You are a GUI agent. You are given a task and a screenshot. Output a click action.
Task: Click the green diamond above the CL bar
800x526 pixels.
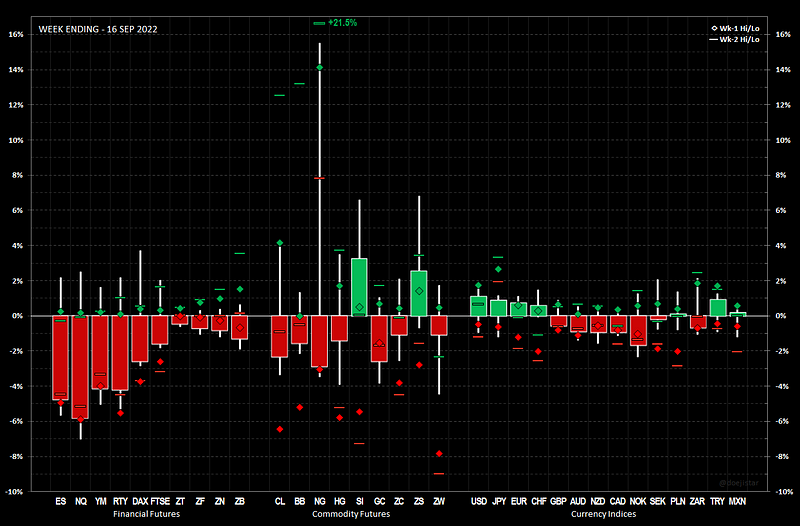pos(280,243)
